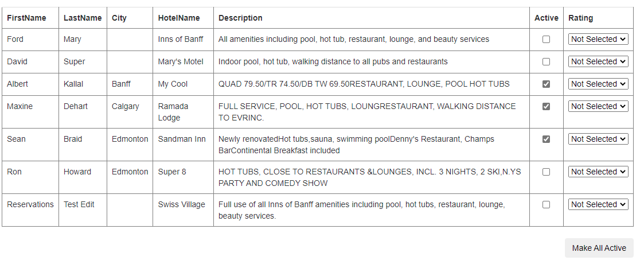Uncheck Active for My Cool hotel
The width and height of the screenshot is (644, 268).
coord(546,84)
